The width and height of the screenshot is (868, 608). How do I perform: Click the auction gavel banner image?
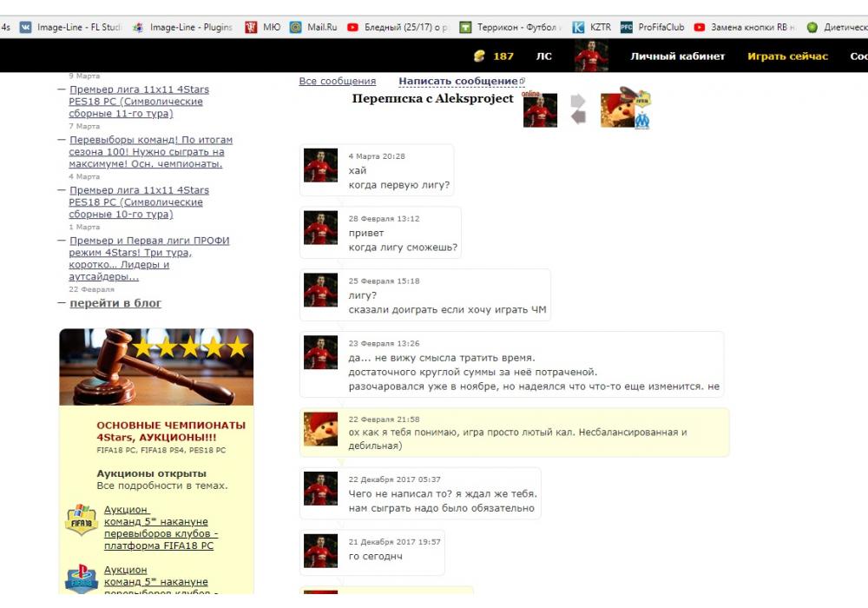tap(156, 367)
